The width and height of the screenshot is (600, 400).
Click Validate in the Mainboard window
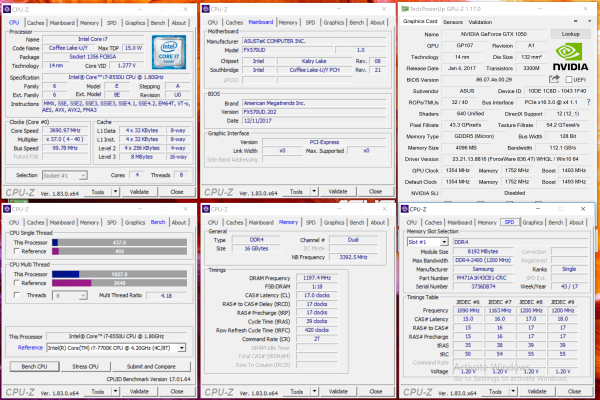(338, 191)
